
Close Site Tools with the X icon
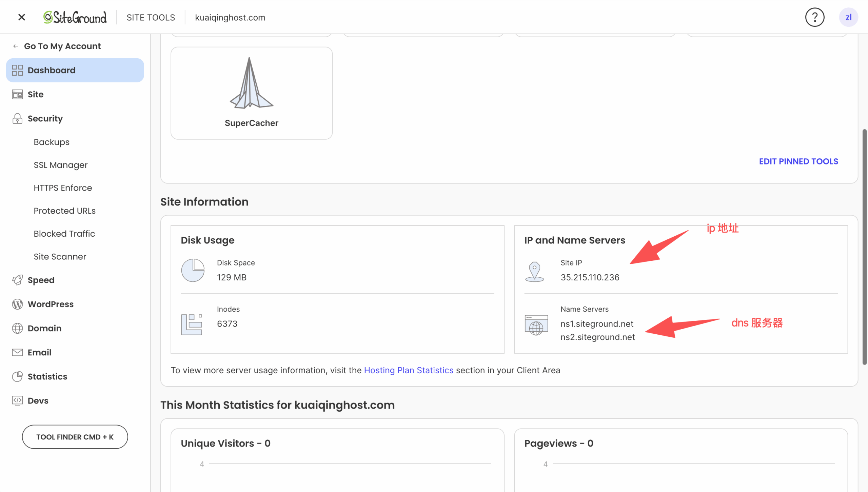point(21,17)
